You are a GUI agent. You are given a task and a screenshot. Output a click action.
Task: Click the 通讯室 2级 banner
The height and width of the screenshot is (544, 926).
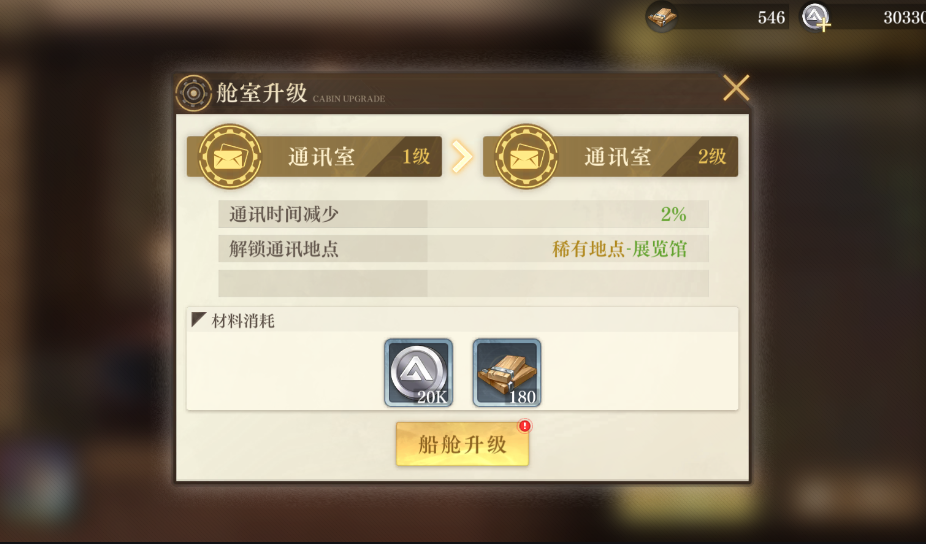point(610,157)
